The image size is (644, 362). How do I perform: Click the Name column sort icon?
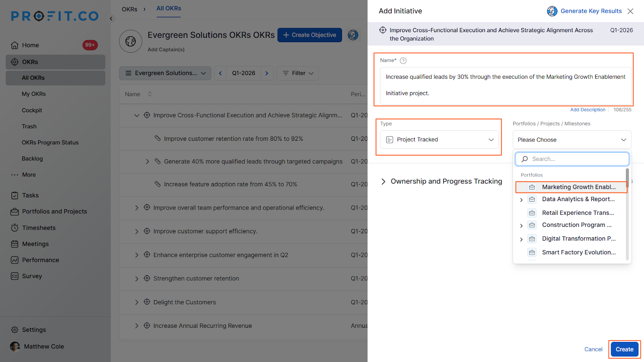coord(150,94)
